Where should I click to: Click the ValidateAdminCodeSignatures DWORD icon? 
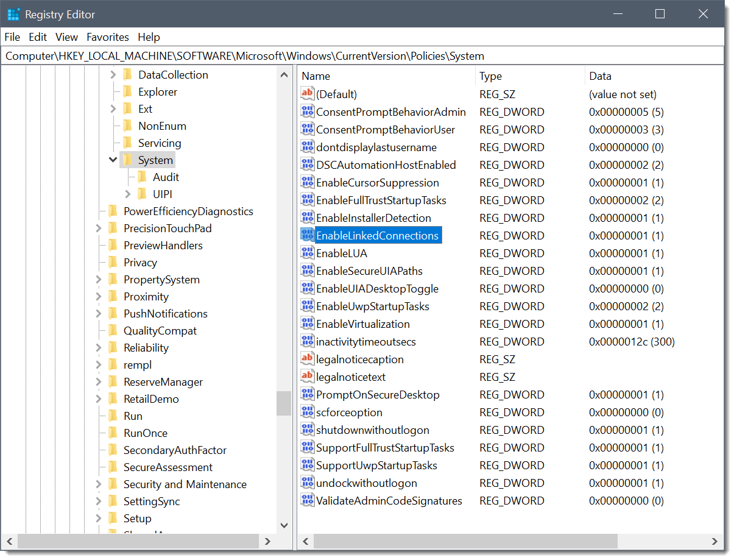coord(307,500)
